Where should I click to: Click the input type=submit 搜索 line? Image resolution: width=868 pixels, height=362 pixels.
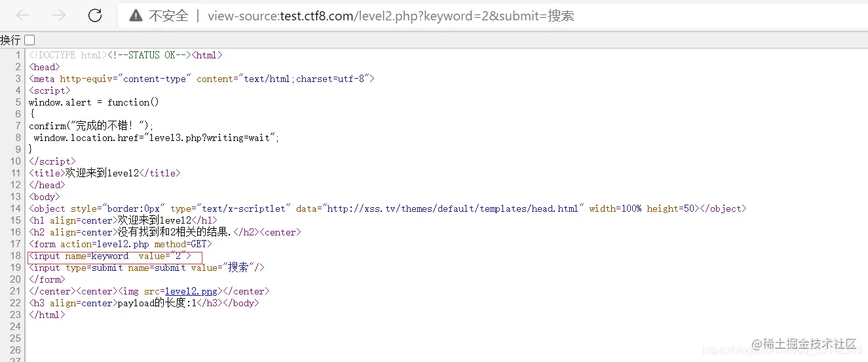click(147, 268)
